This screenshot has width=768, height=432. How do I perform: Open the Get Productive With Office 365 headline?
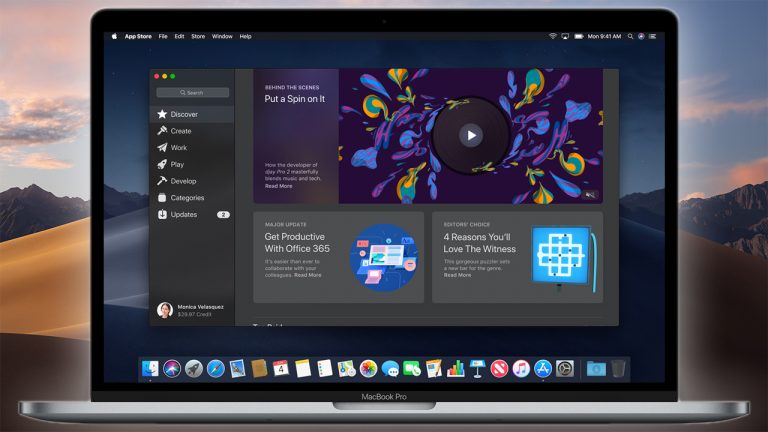(x=297, y=242)
